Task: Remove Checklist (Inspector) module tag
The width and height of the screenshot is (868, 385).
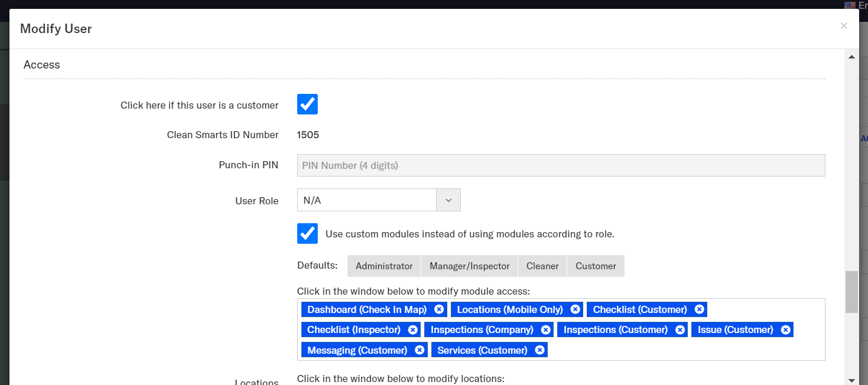Action: [x=412, y=330]
